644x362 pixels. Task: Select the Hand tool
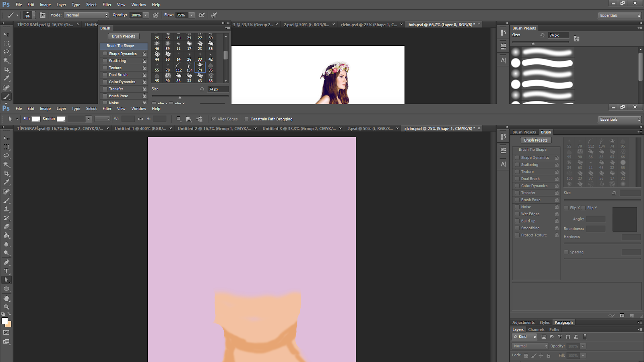6,298
